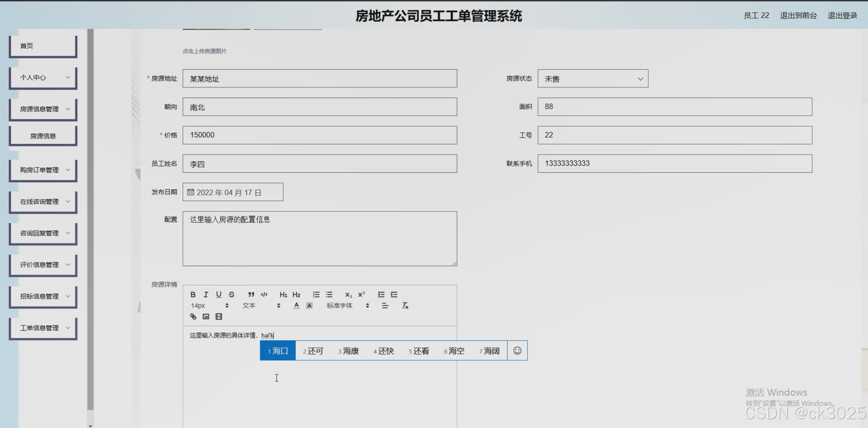Click 退出登录 link in header
The image size is (868, 428).
842,15
